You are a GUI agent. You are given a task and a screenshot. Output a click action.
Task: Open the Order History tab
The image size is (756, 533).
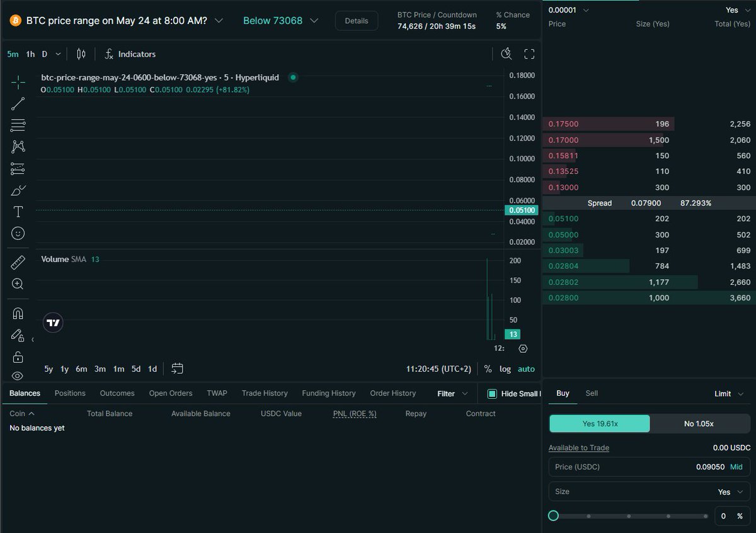pyautogui.click(x=393, y=393)
